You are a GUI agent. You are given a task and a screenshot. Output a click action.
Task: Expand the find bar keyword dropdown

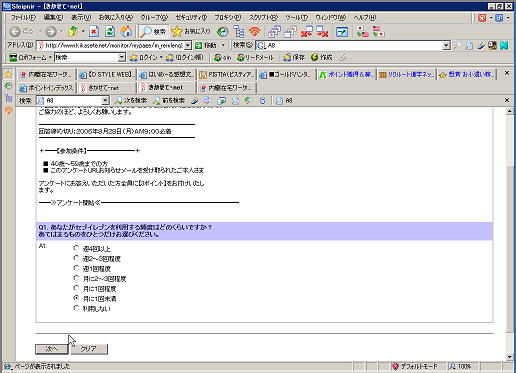coord(105,100)
